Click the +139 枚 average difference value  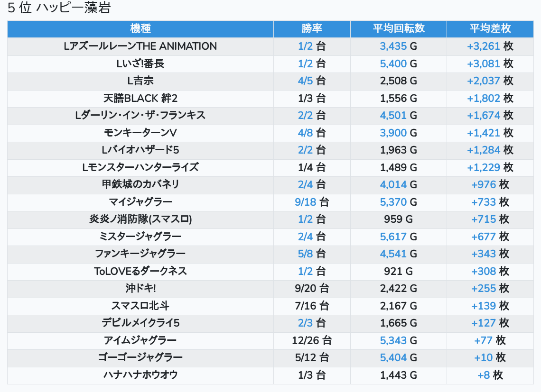tap(490, 306)
